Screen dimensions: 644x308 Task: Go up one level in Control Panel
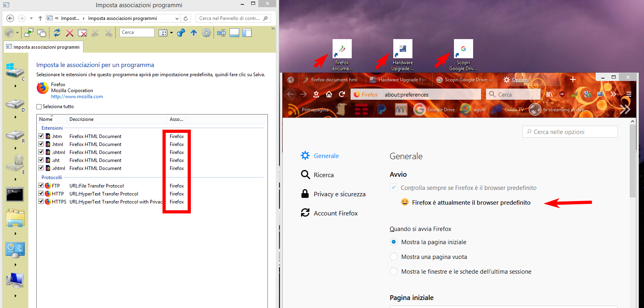(x=40, y=18)
